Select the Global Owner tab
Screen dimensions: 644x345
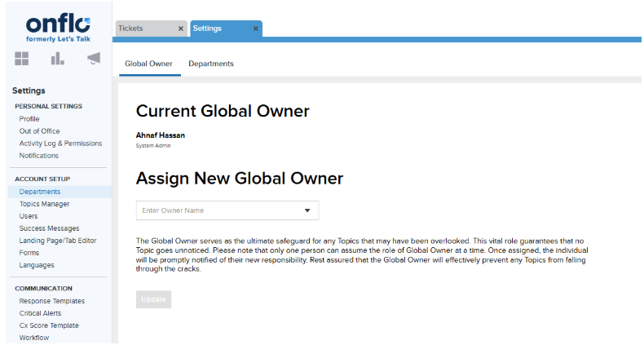(148, 64)
